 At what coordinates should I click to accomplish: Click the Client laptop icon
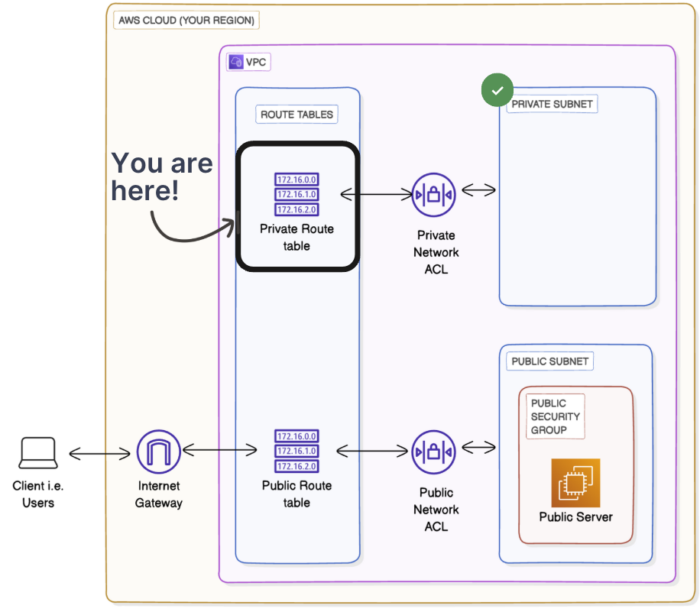[x=38, y=453]
